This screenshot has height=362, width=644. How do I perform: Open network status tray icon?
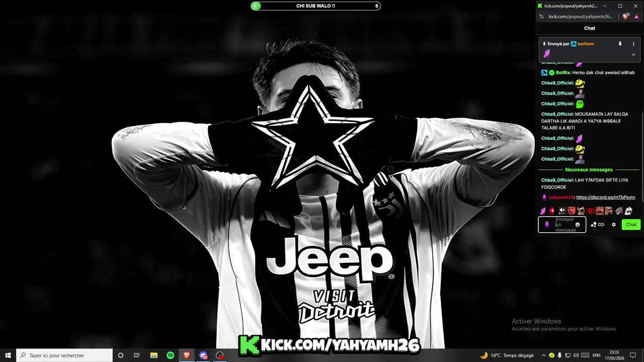pos(568,355)
